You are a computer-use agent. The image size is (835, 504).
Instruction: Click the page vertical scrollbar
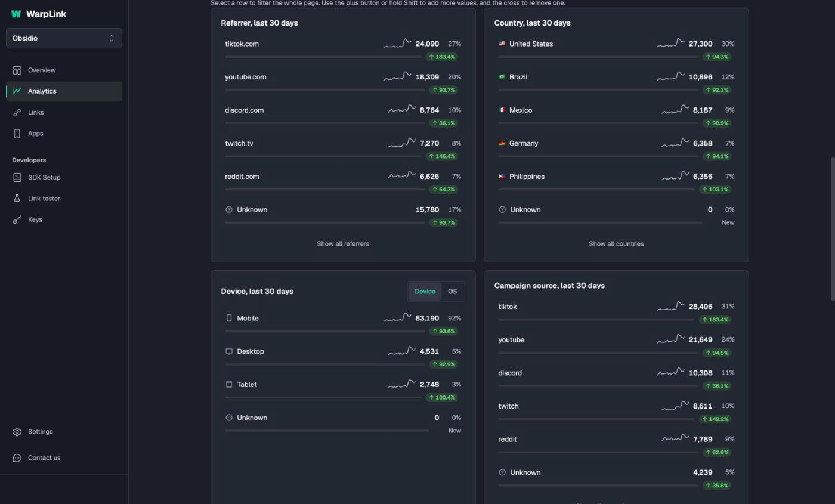tap(833, 229)
